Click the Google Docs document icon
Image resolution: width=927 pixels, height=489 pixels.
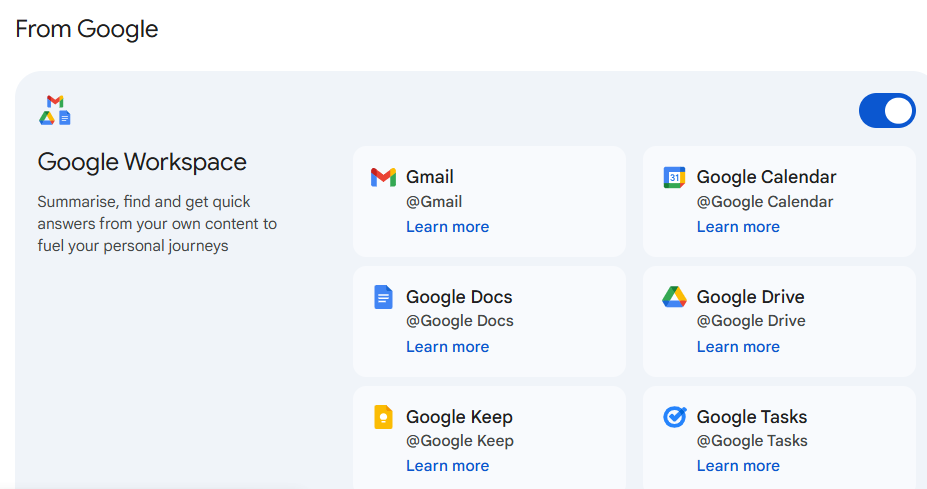383,297
